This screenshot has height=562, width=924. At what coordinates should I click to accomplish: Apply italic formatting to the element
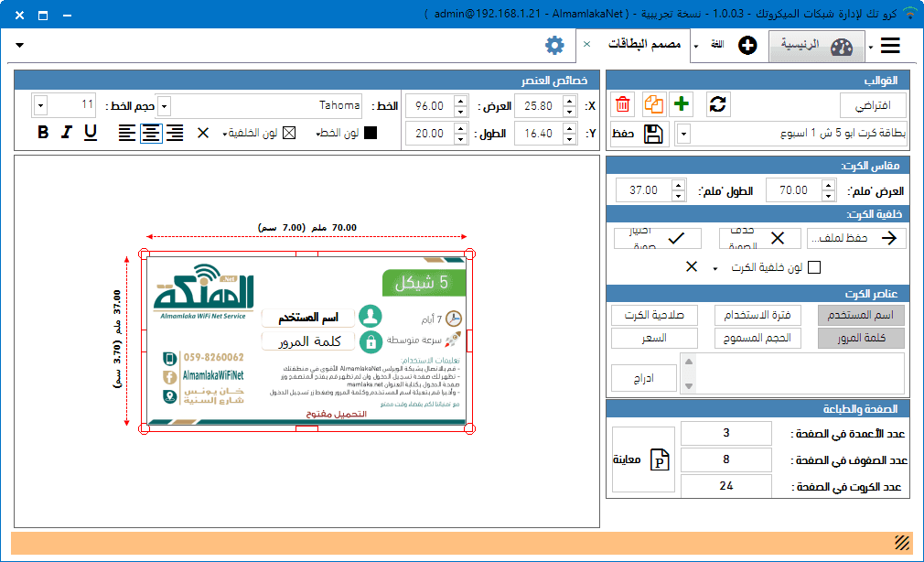coord(67,132)
